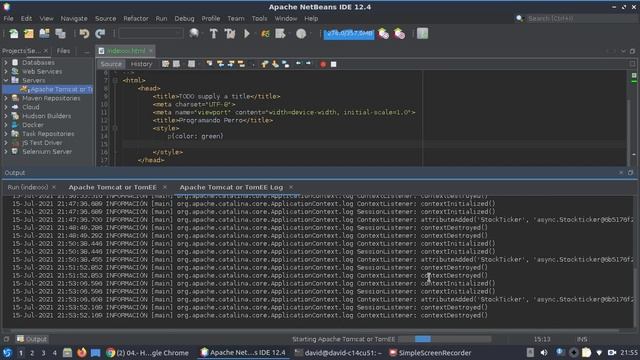Open the project configuration combo box
Screen dimensions: 640x360
(x=151, y=34)
